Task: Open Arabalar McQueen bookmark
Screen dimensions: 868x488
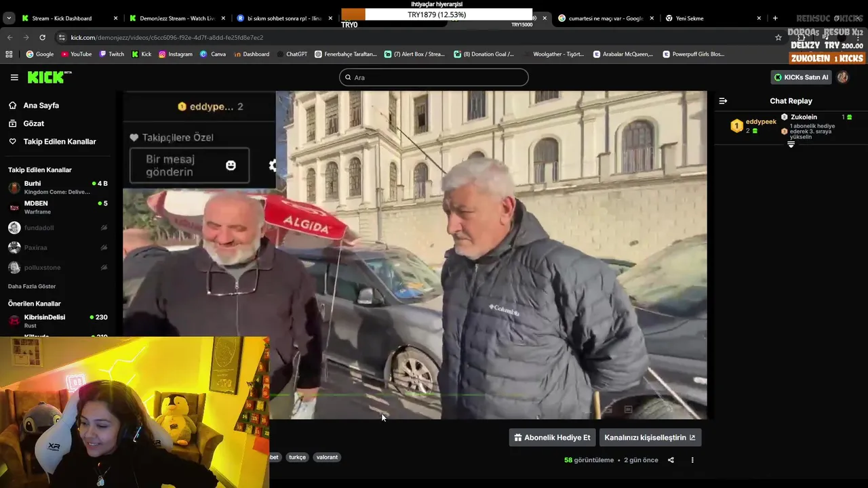Action: click(x=623, y=54)
